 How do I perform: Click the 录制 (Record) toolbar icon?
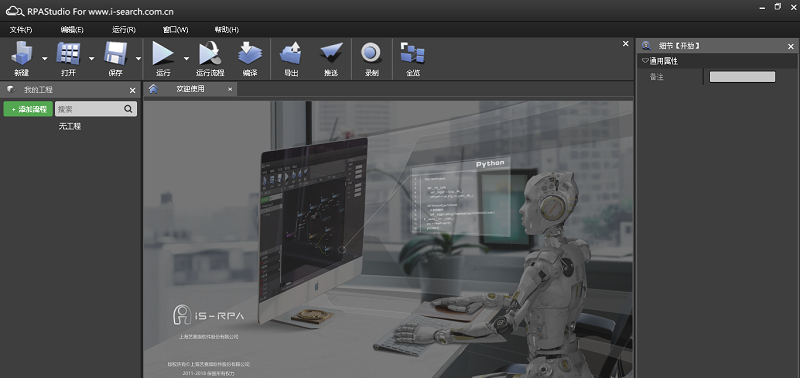point(371,53)
